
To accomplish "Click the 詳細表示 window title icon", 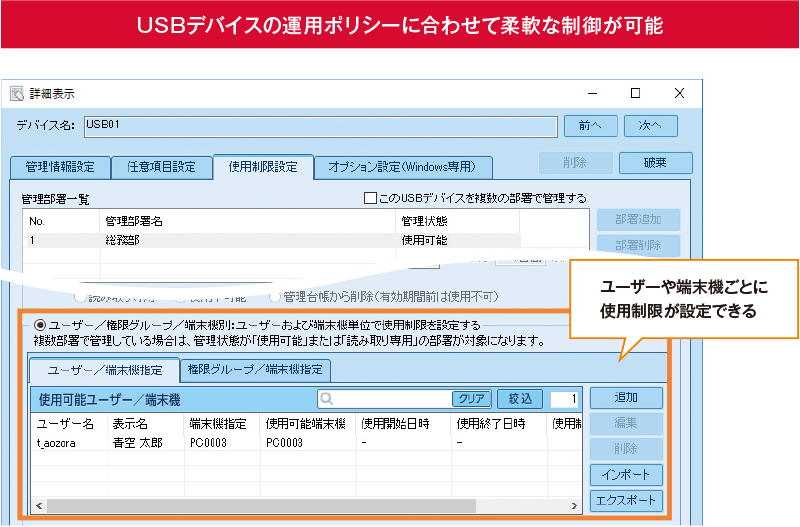I will tap(17, 94).
